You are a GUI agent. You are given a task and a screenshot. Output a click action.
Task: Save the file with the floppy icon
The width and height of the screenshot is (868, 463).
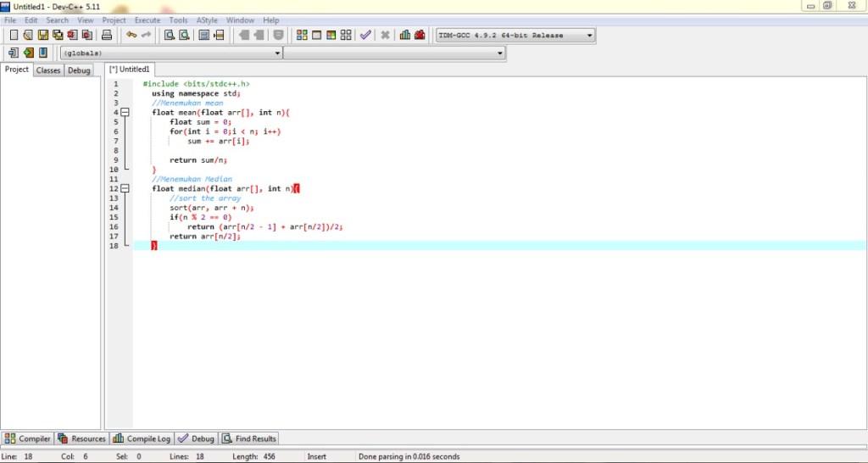click(42, 35)
